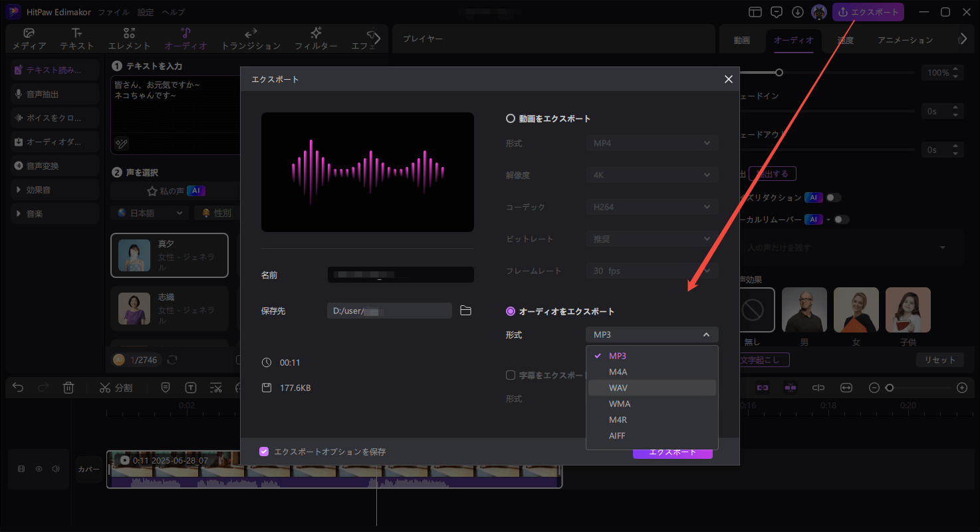Choose WAV from format list
980x532 pixels.
pyautogui.click(x=652, y=388)
